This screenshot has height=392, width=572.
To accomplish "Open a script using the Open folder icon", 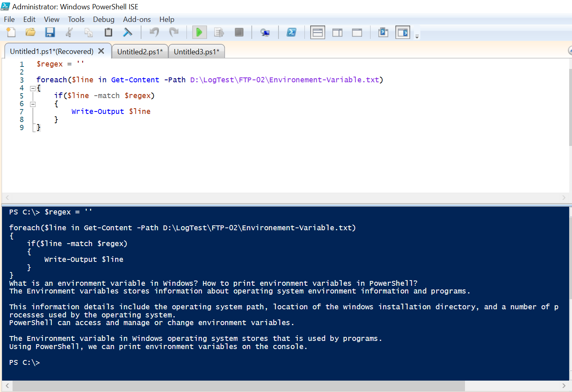I will 30,32.
